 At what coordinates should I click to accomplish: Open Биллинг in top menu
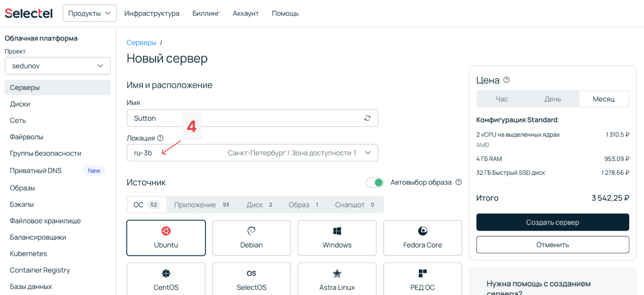coord(206,14)
